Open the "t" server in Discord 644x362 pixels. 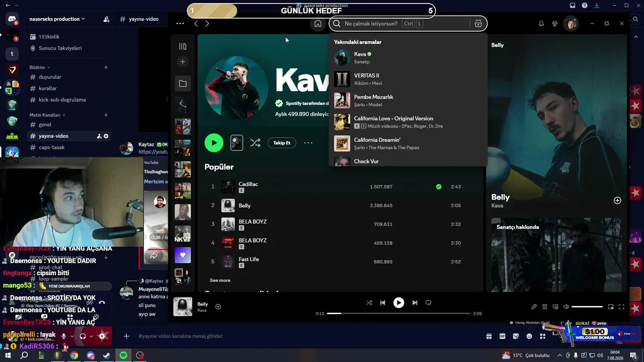point(12,53)
